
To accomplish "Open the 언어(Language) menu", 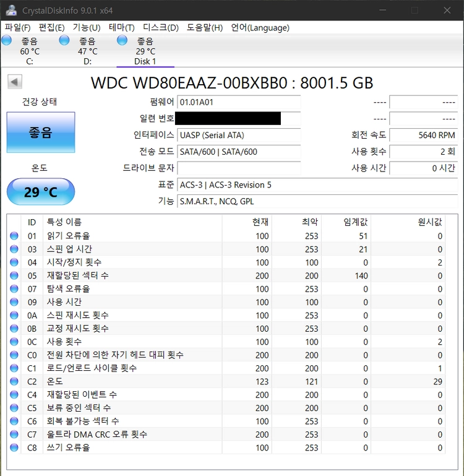I will tap(260, 28).
